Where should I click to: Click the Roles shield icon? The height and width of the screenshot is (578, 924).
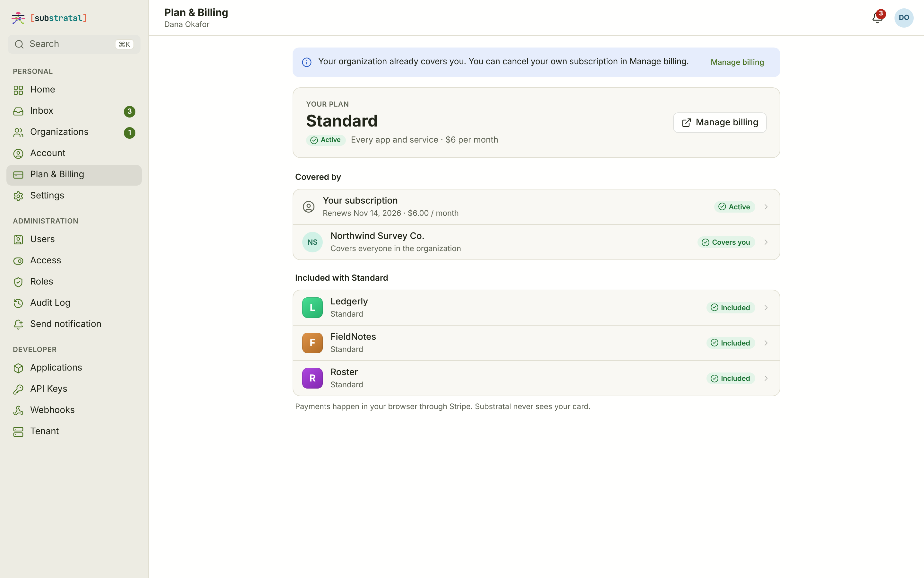[18, 282]
